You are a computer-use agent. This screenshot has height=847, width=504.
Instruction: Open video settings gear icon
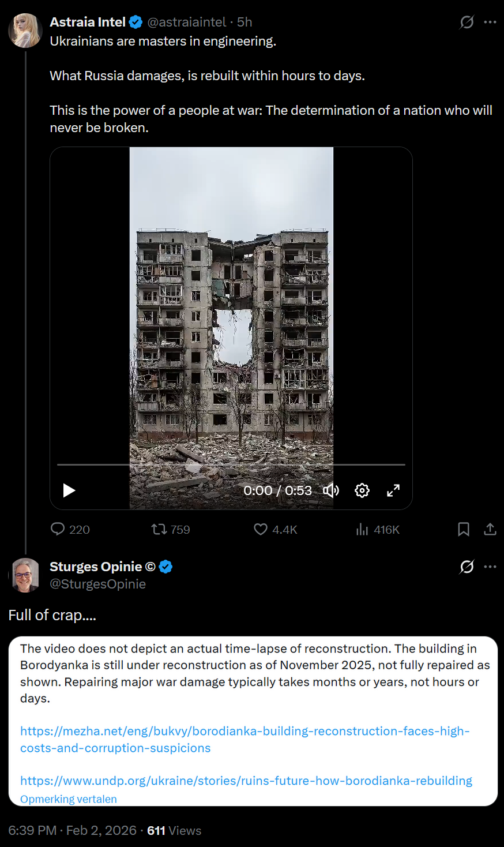pos(362,490)
